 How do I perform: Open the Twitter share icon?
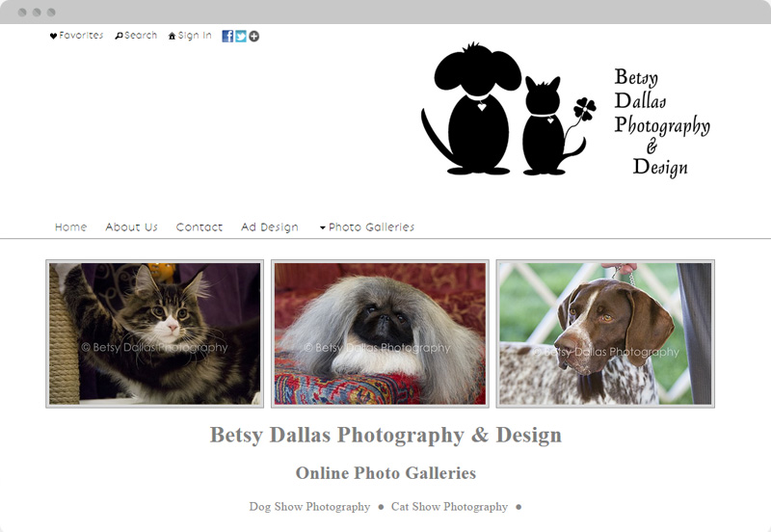pos(240,36)
